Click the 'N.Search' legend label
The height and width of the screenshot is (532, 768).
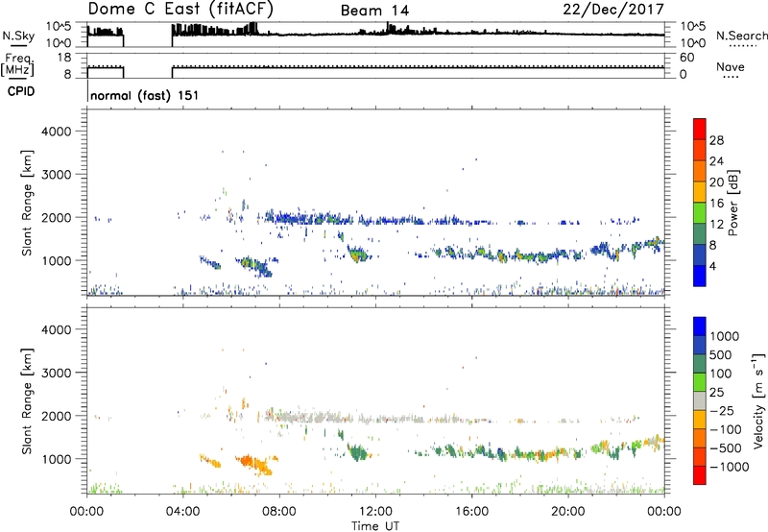coord(741,36)
